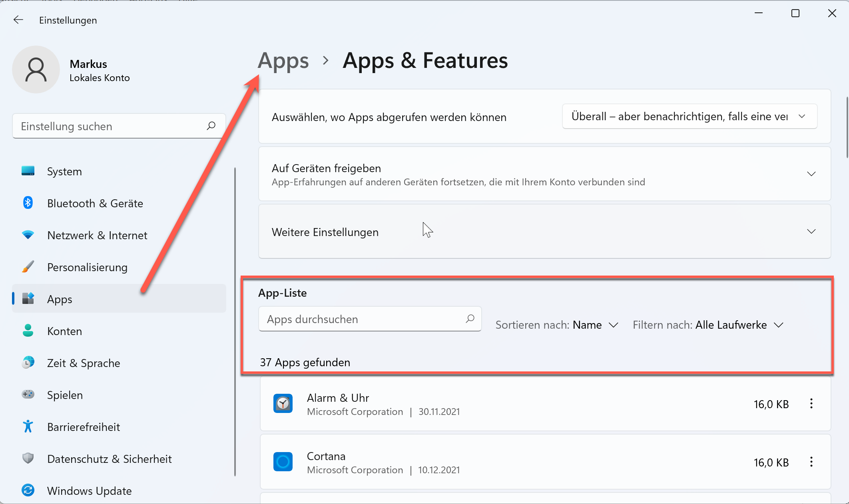Click the Apps & Features page title
The width and height of the screenshot is (849, 504).
click(x=425, y=61)
